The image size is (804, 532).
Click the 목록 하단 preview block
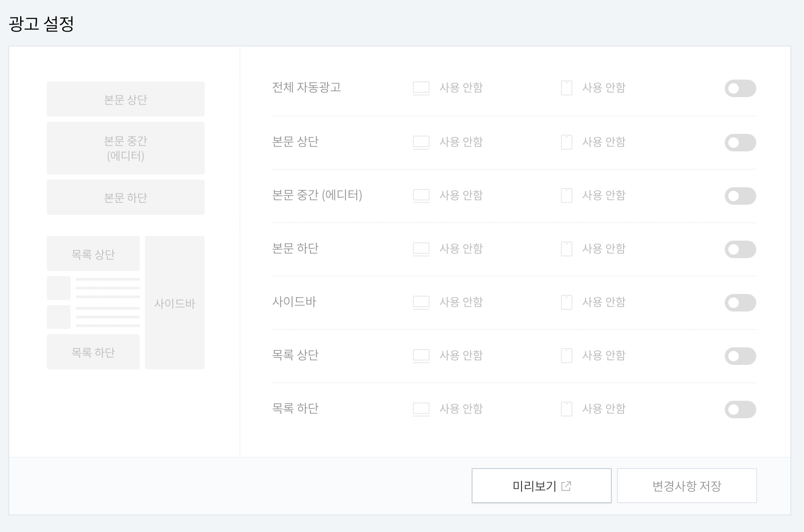[x=93, y=351]
